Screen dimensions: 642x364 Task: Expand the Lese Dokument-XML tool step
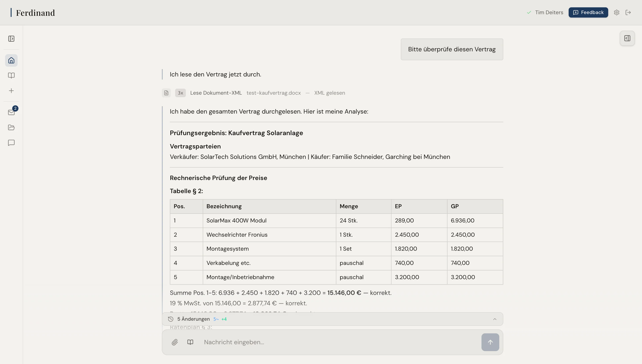point(216,93)
